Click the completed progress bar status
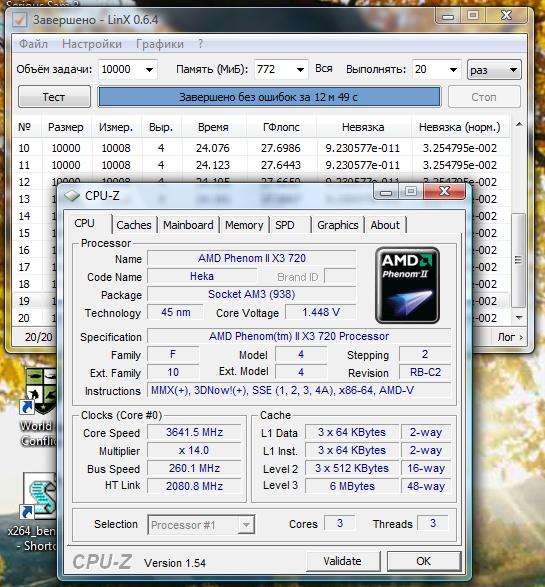This screenshot has height=587, width=545. (x=269, y=97)
